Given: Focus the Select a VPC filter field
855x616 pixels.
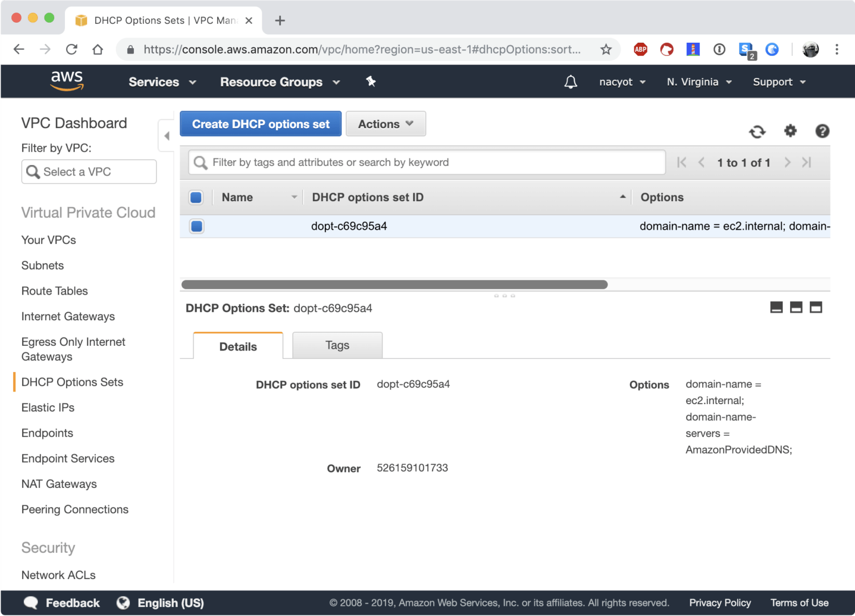Looking at the screenshot, I should tap(89, 172).
